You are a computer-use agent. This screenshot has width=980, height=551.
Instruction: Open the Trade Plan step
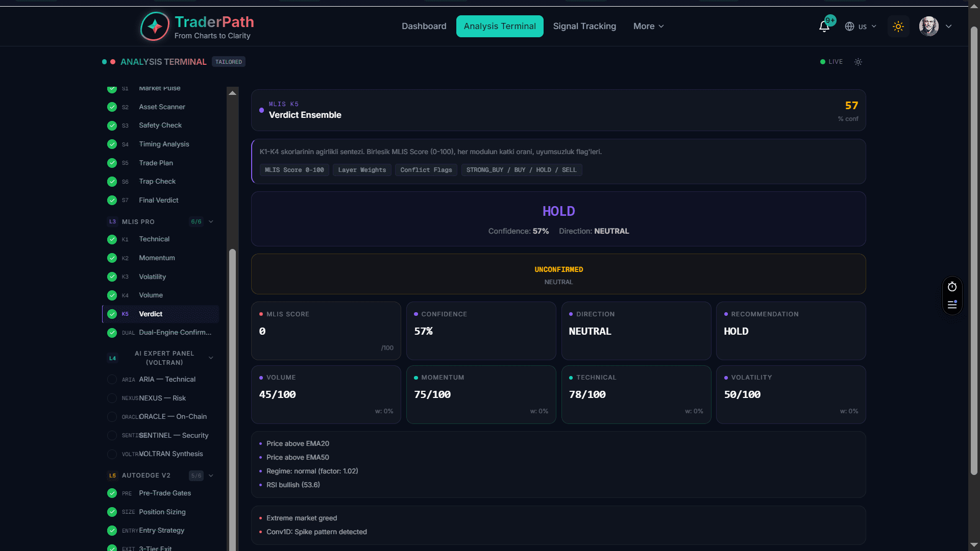(161, 163)
